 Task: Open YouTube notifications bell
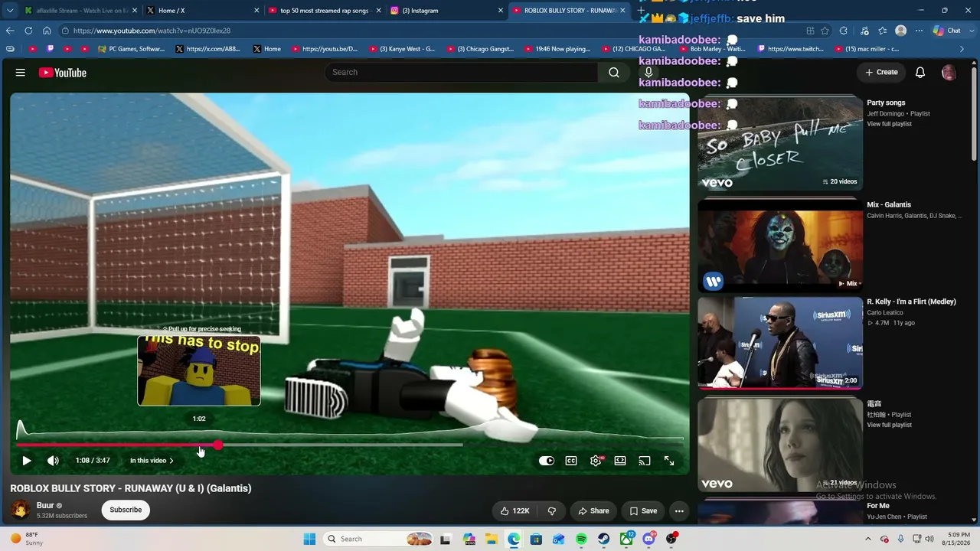920,72
